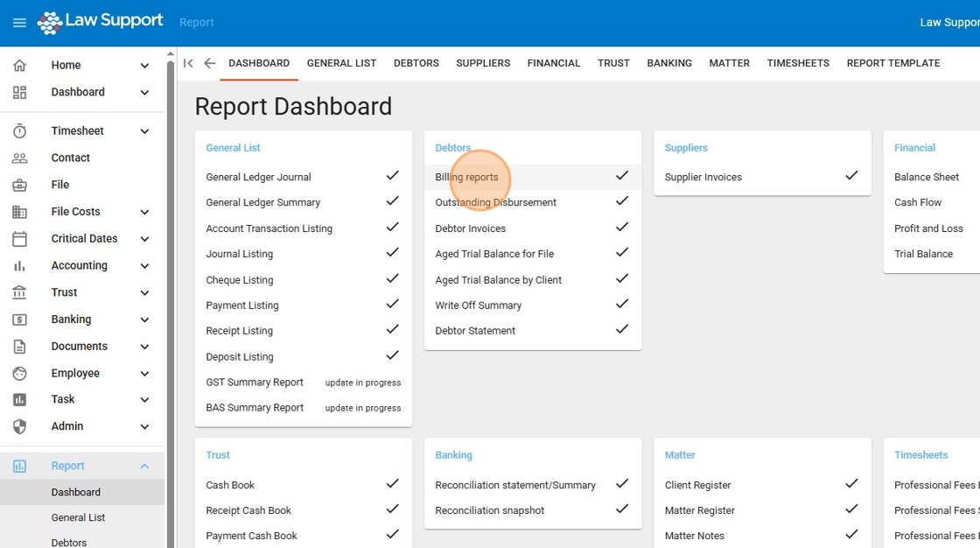Expand the File Costs menu chevron
Viewport: 980px width, 548px height.
tap(144, 212)
